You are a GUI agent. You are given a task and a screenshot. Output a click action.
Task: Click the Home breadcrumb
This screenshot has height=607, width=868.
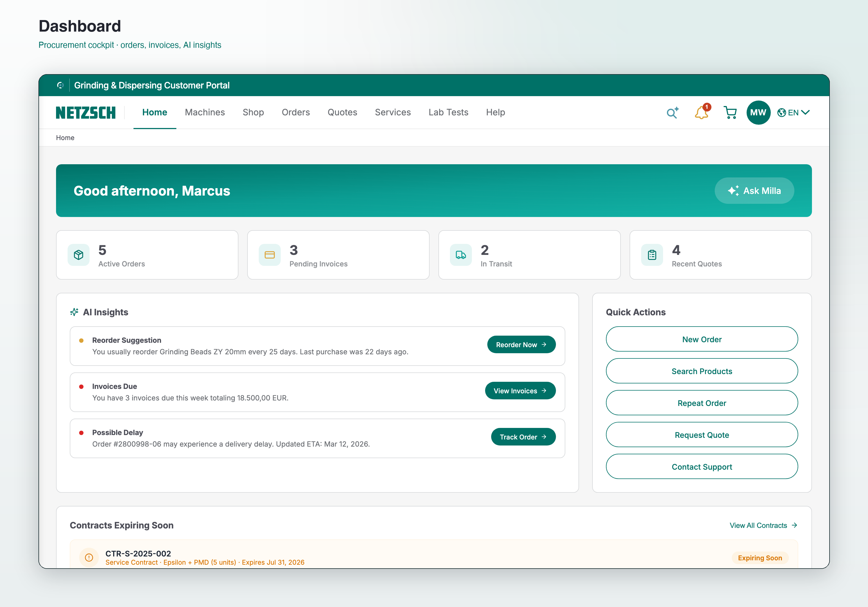[65, 138]
